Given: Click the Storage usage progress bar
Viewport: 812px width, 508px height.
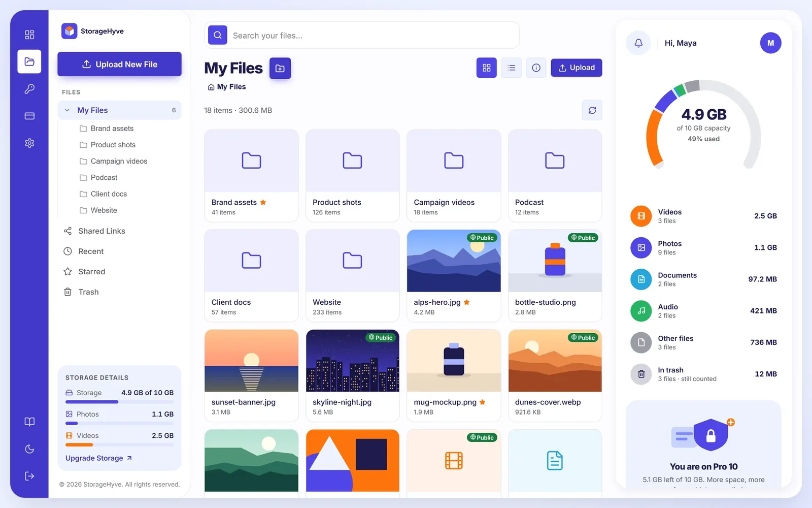Looking at the screenshot, I should [119, 402].
